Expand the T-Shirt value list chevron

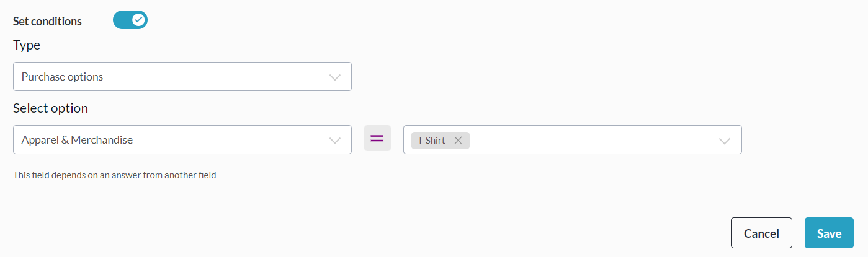[x=724, y=141]
